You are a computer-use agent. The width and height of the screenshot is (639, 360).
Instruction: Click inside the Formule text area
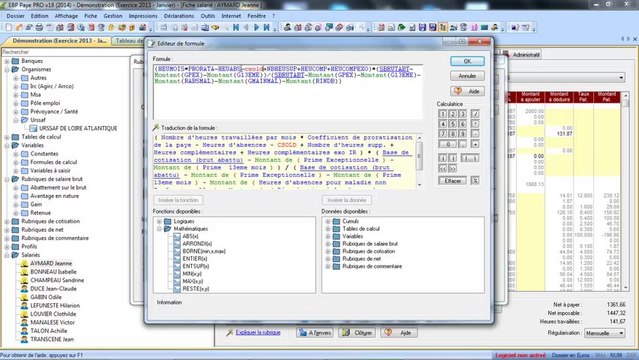[288, 91]
